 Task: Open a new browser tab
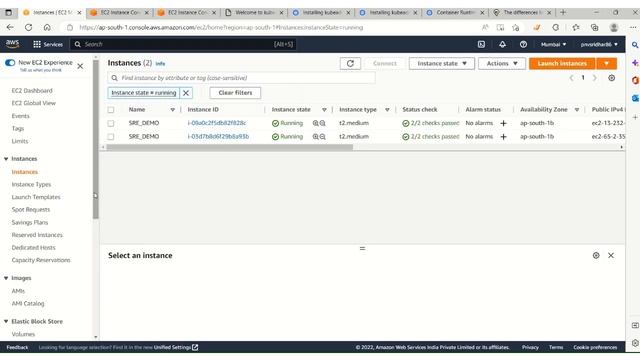pos(563,12)
